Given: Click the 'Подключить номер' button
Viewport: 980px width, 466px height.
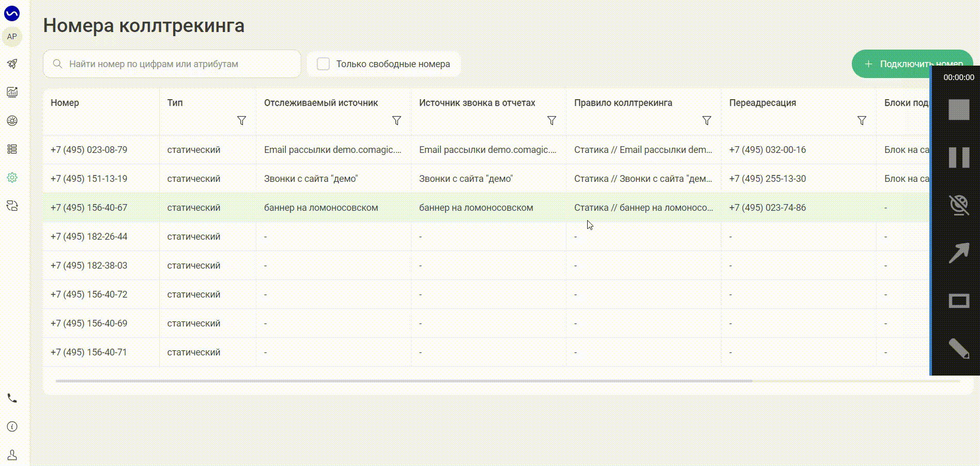Looking at the screenshot, I should pyautogui.click(x=912, y=64).
